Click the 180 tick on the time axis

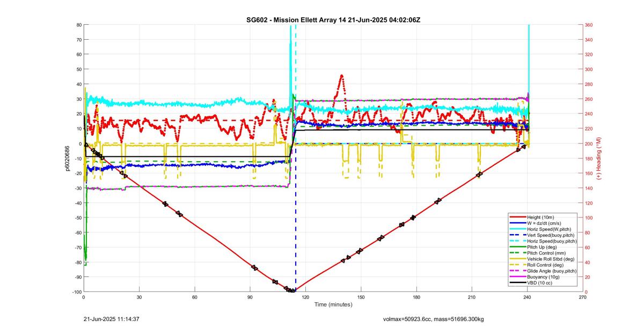click(416, 297)
